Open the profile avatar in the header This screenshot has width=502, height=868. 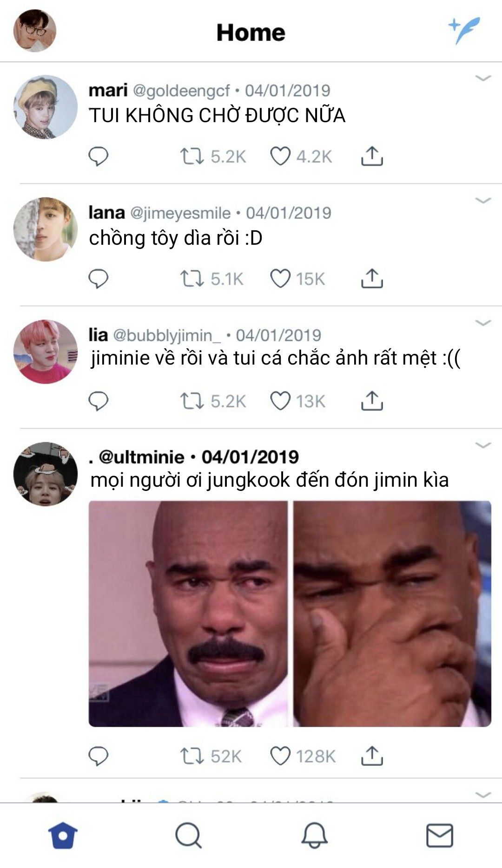click(x=34, y=30)
